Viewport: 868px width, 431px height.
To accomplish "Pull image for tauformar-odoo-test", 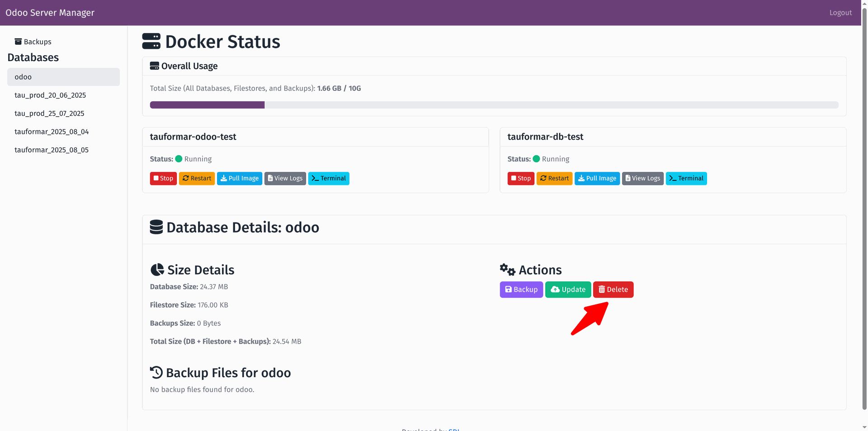I will [x=239, y=178].
